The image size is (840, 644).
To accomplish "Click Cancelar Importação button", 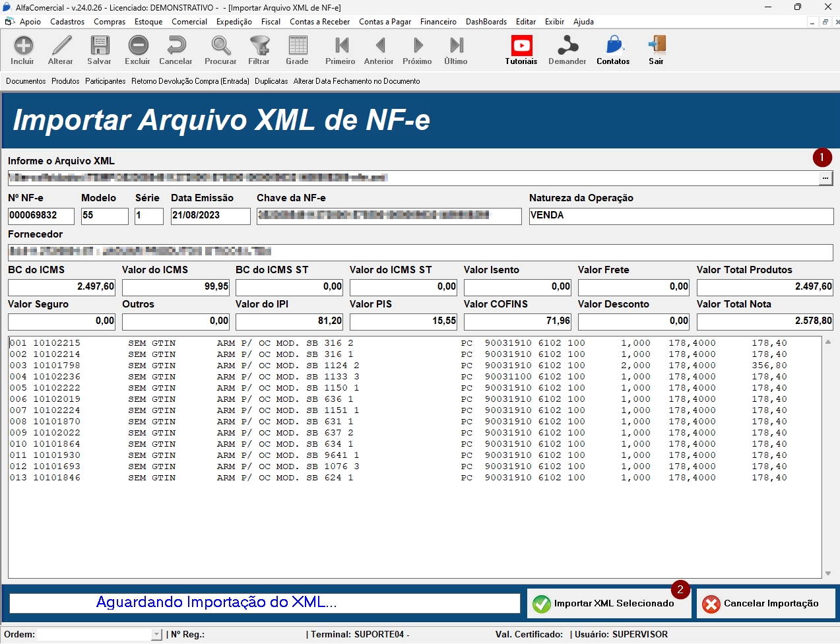I will [765, 604].
